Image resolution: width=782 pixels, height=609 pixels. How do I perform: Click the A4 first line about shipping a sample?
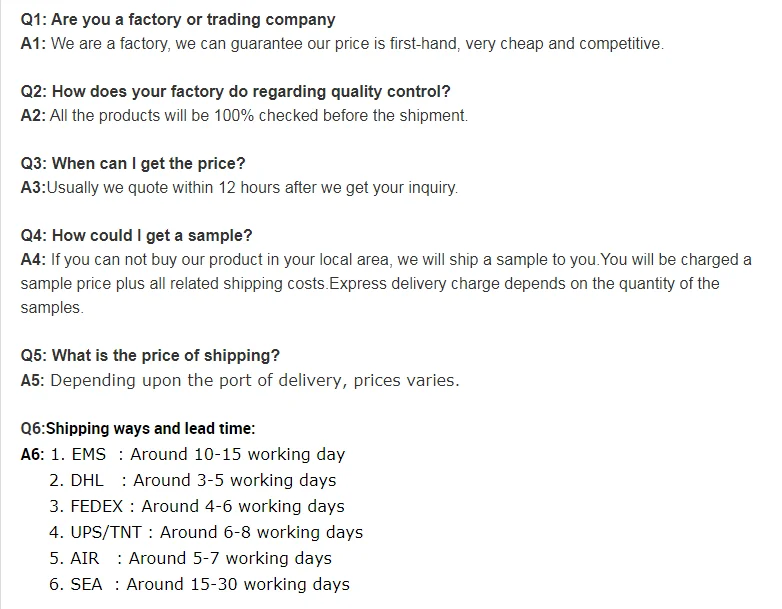(386, 260)
